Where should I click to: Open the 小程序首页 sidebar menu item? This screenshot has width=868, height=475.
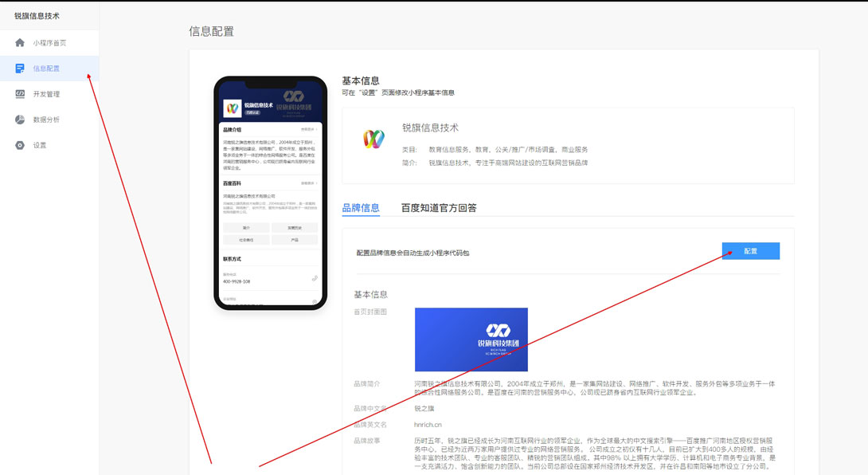pos(49,43)
